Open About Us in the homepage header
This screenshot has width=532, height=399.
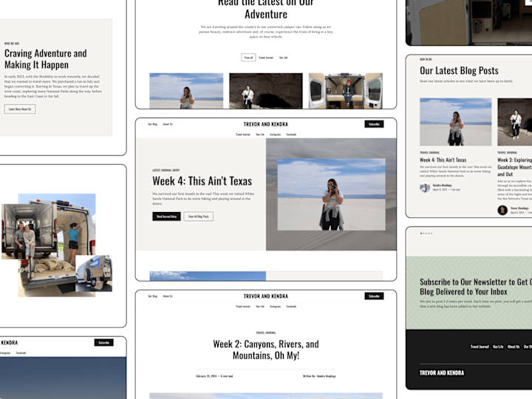[x=168, y=124]
